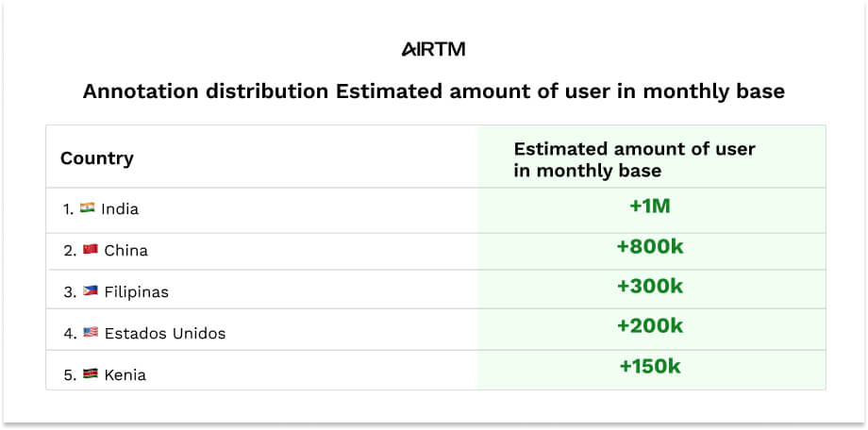Select the Filipinas row label
This screenshot has width=868, height=430.
pyautogui.click(x=137, y=292)
